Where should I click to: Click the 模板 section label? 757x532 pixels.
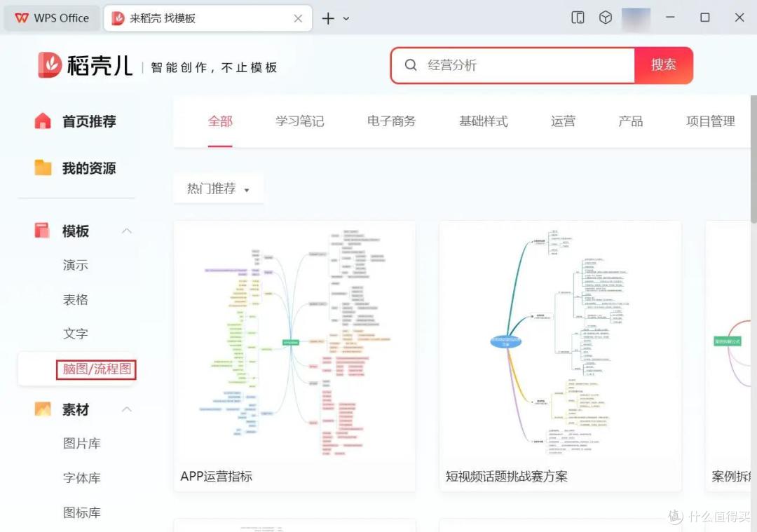(x=76, y=231)
